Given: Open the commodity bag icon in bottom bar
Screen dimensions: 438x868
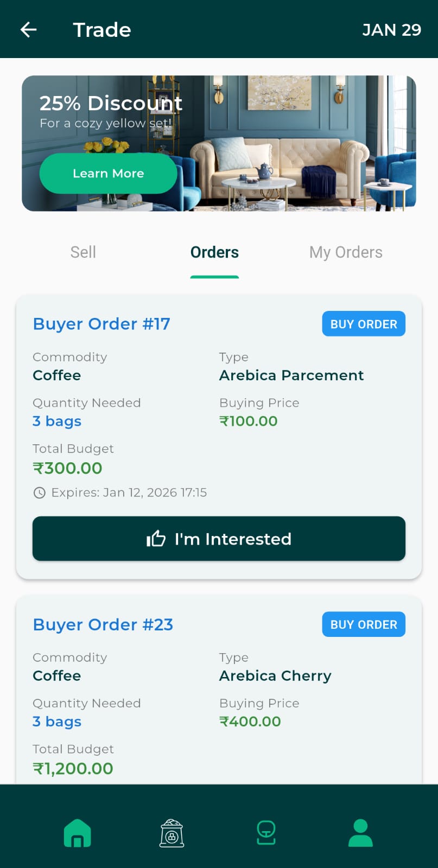Looking at the screenshot, I should (172, 833).
